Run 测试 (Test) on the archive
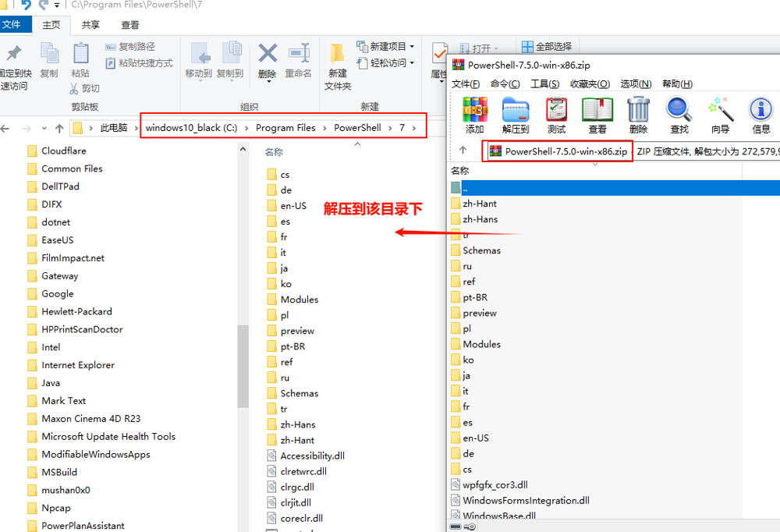 556,115
